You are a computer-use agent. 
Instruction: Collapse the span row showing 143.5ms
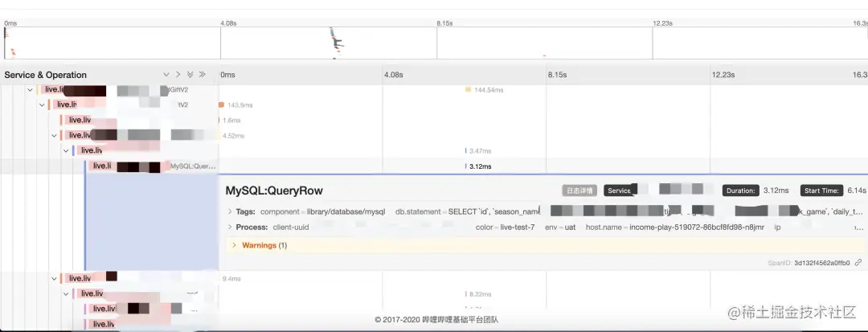(x=42, y=105)
